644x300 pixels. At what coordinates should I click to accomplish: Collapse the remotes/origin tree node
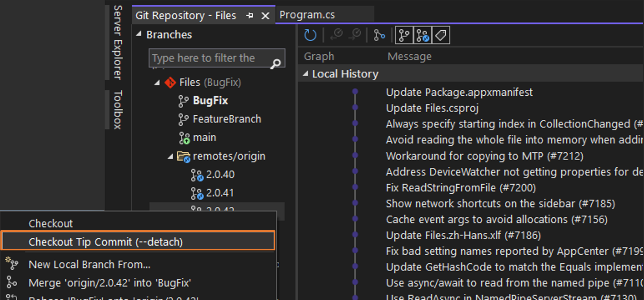[x=170, y=157]
